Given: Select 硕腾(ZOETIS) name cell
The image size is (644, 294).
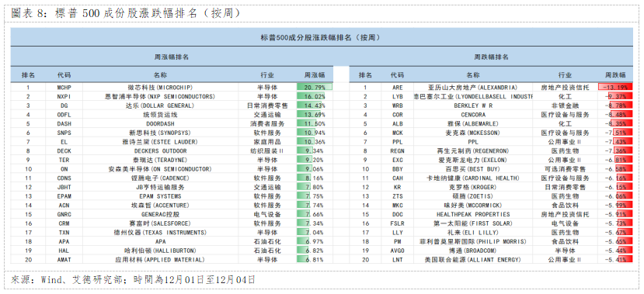Looking at the screenshot, I should tap(473, 196).
